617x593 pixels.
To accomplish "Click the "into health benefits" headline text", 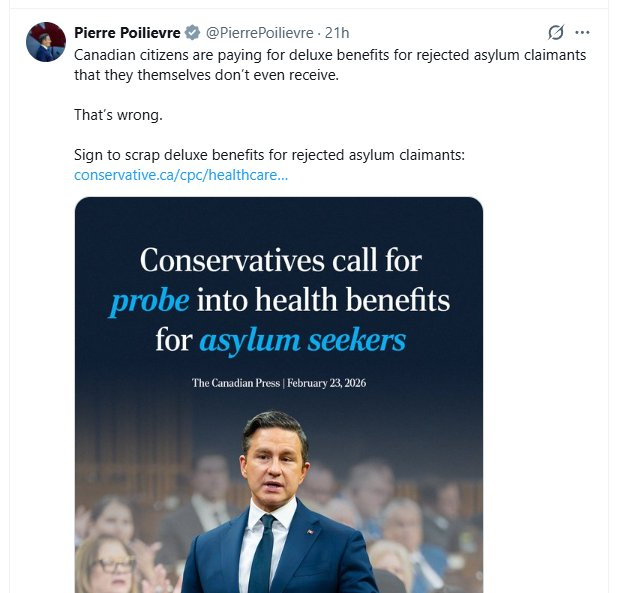I will [x=323, y=300].
